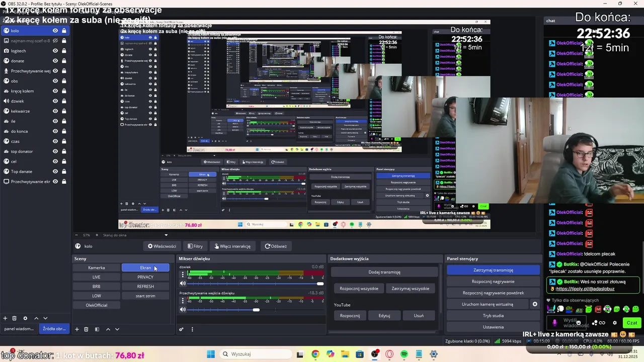Click Dodaj transmisję button
Screen dimensions: 644x362
point(384,272)
